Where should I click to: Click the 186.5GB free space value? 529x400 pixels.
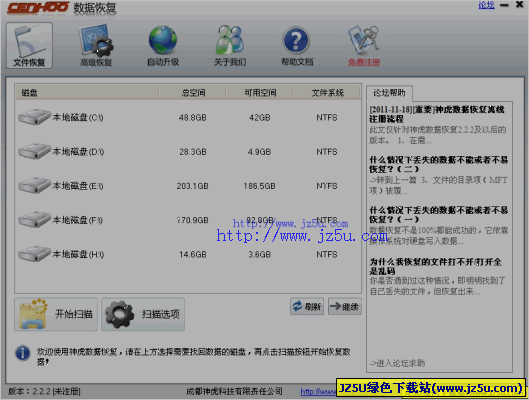coord(259,186)
